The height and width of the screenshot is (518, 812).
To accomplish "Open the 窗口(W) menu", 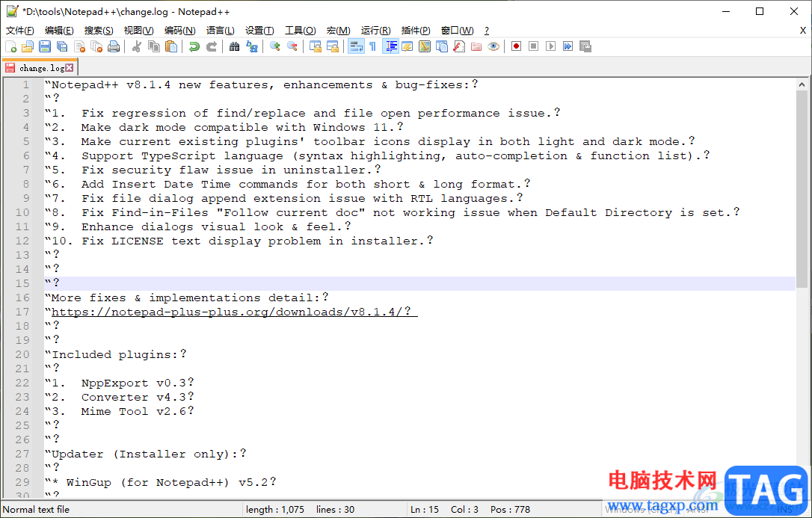I will click(458, 31).
